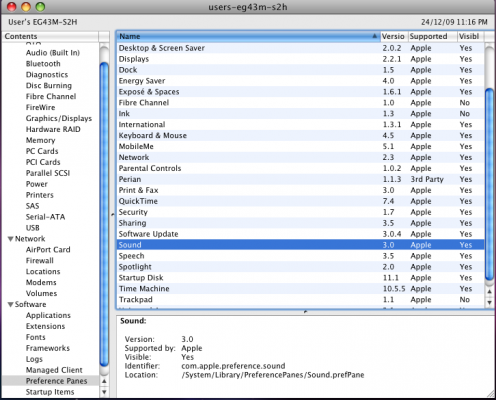The height and width of the screenshot is (400, 496).
Task: Select SAS in sidebar
Action: coord(32,206)
